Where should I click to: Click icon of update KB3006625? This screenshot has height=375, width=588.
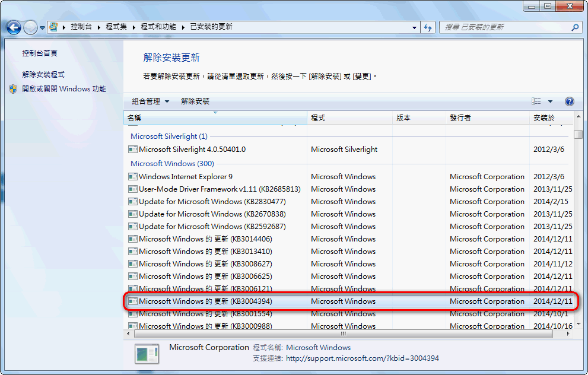coord(133,277)
